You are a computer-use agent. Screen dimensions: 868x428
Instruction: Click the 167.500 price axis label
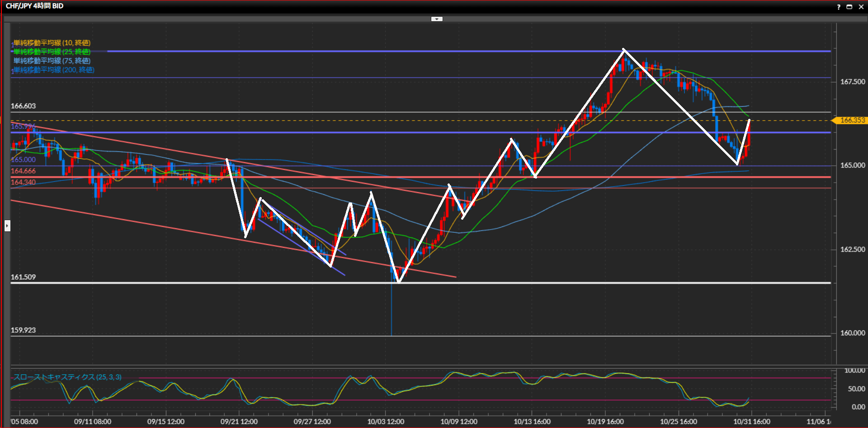coord(852,82)
